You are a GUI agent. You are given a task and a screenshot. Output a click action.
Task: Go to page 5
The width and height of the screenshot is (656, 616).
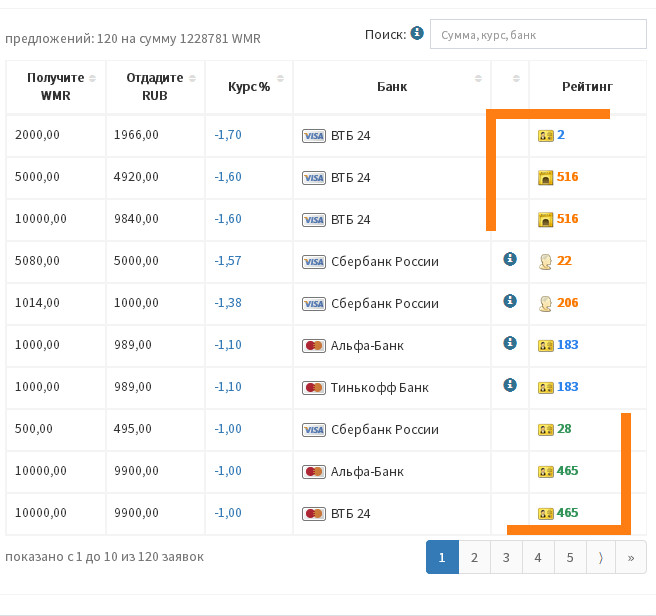click(x=570, y=557)
